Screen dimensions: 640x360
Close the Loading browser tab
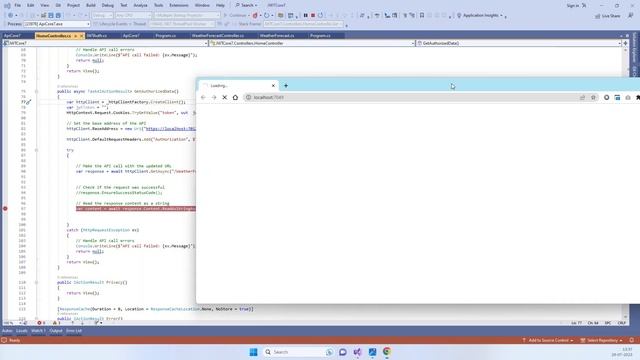pyautogui.click(x=273, y=86)
